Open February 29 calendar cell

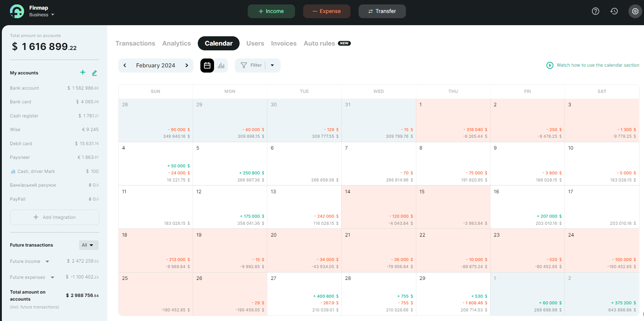click(x=453, y=294)
